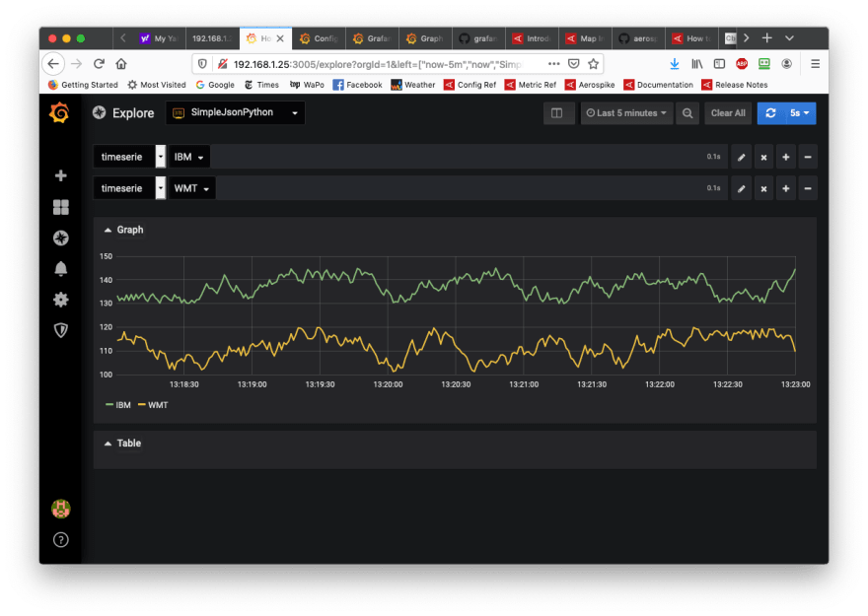Screen dimensions: 868x616
Task: Add a query after the IBM row
Action: (x=785, y=157)
